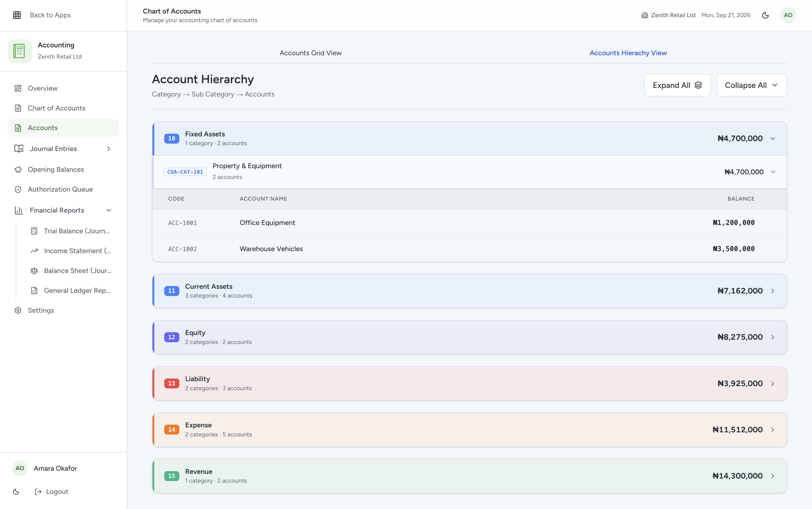Click the Warehouse Vehicles account row
This screenshot has width=812, height=509.
click(469, 249)
